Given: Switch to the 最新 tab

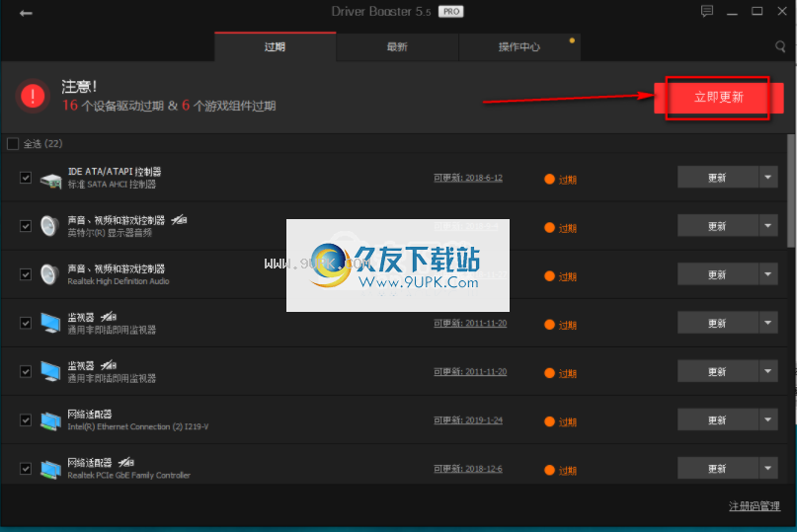Looking at the screenshot, I should (397, 46).
